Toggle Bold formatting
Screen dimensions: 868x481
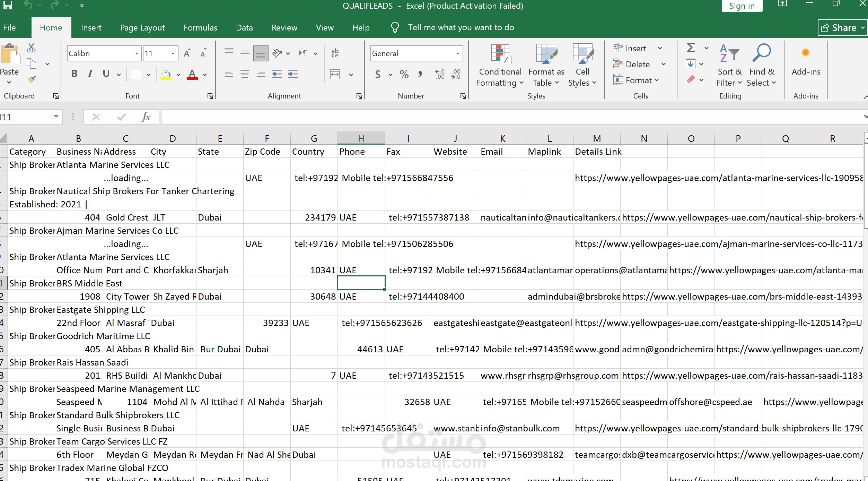[74, 74]
